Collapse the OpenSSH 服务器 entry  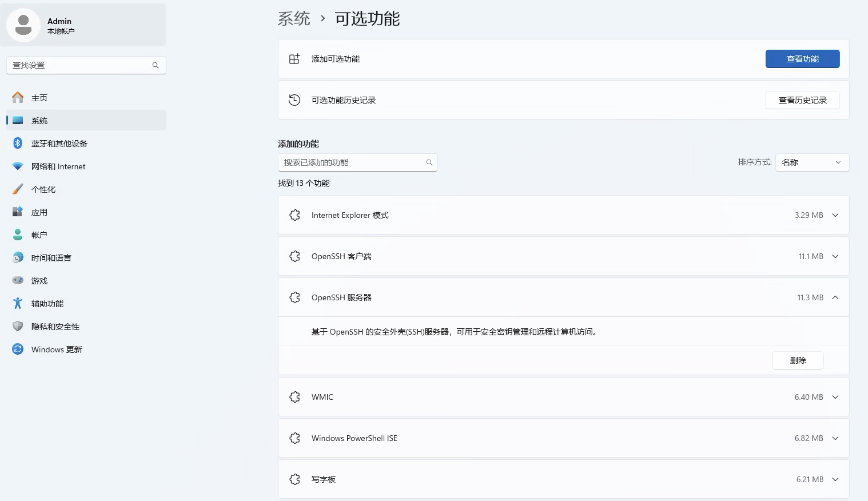point(835,297)
